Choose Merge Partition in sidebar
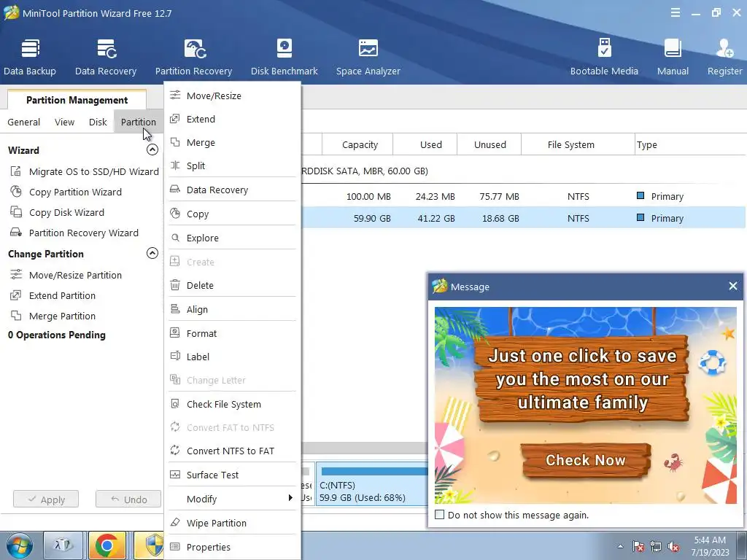 click(x=53, y=316)
